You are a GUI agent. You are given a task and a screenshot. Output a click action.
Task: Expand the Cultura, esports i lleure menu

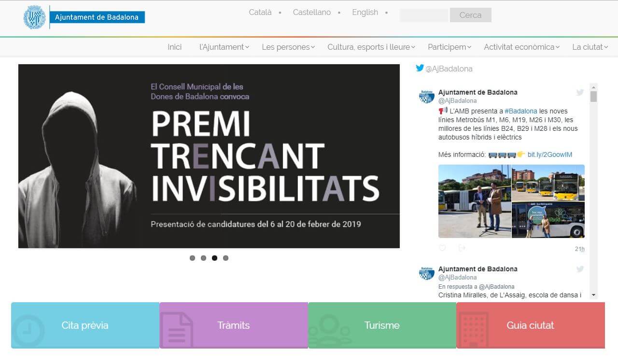[371, 47]
